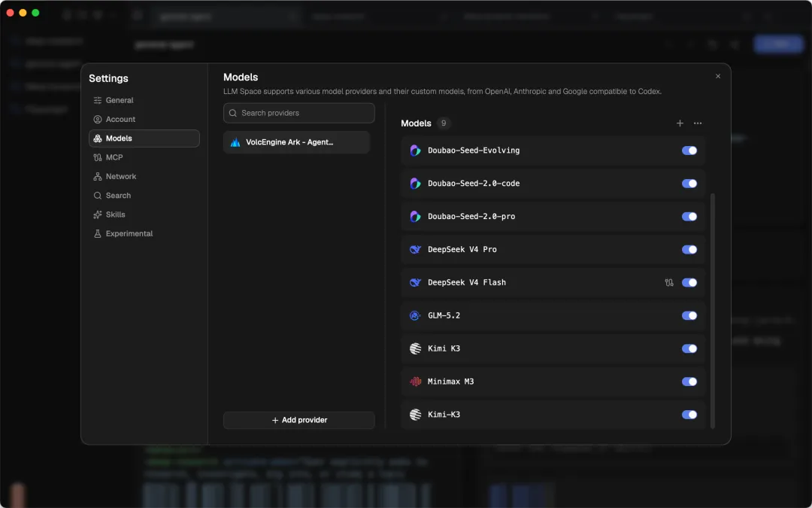The height and width of the screenshot is (508, 812).
Task: Click the models list scrollbar
Action: tap(713, 311)
